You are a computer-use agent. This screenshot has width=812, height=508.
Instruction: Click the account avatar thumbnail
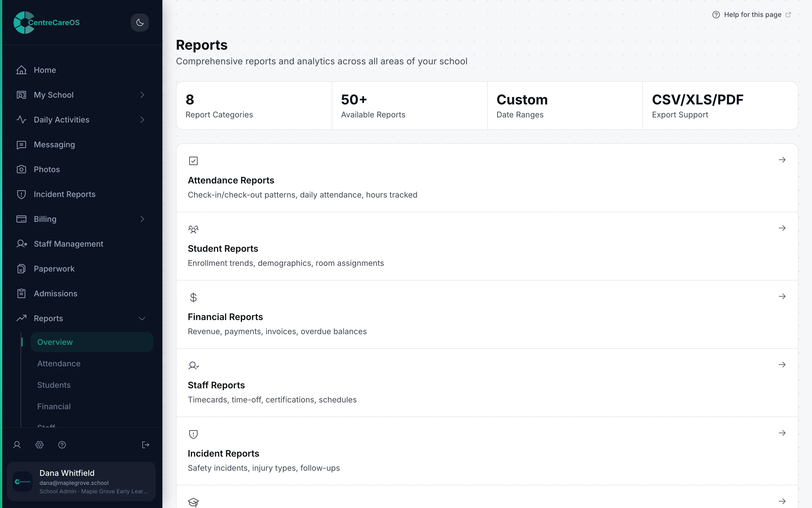click(23, 481)
